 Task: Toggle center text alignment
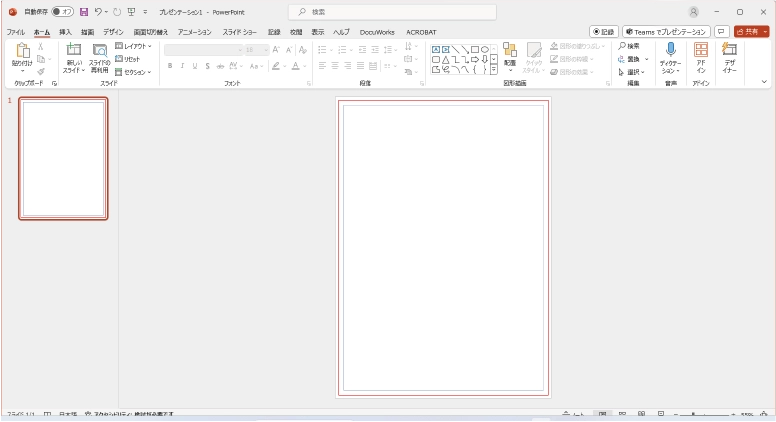coord(335,66)
